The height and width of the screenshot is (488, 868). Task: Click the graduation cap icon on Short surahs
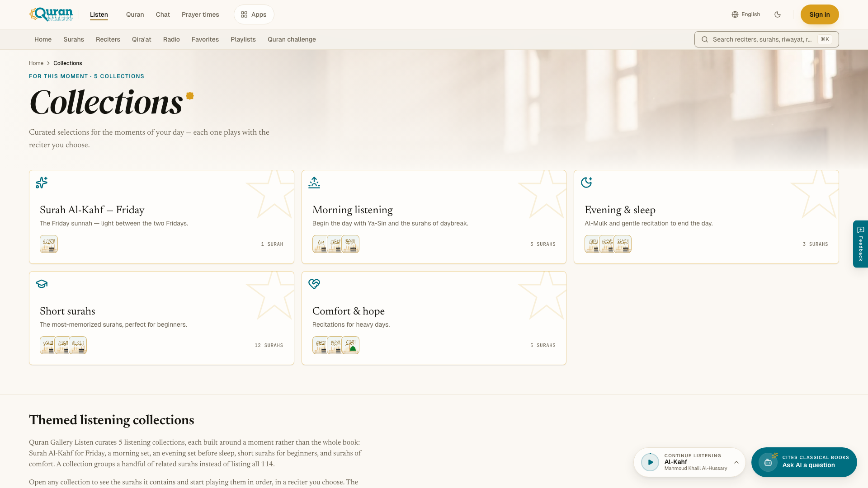pos(42,284)
